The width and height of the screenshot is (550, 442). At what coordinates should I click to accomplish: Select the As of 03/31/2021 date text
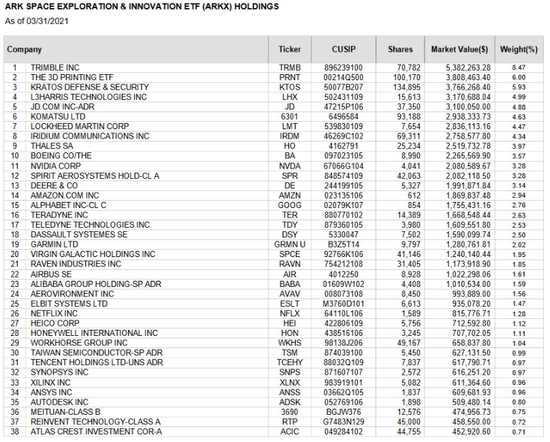tap(36, 21)
